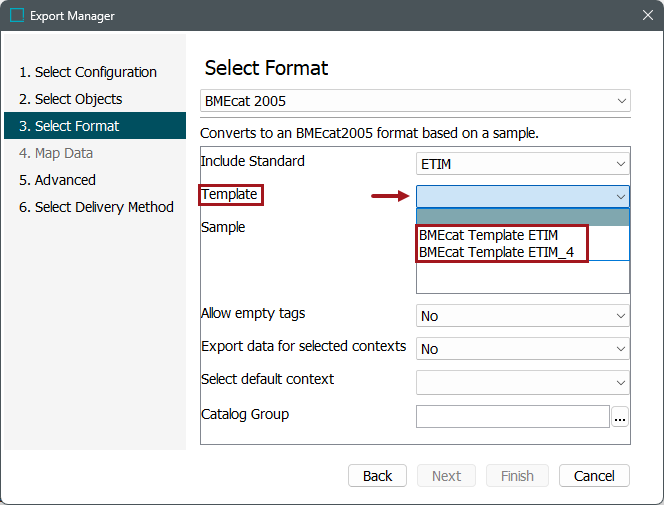Go to Select Configuration step

point(95,72)
